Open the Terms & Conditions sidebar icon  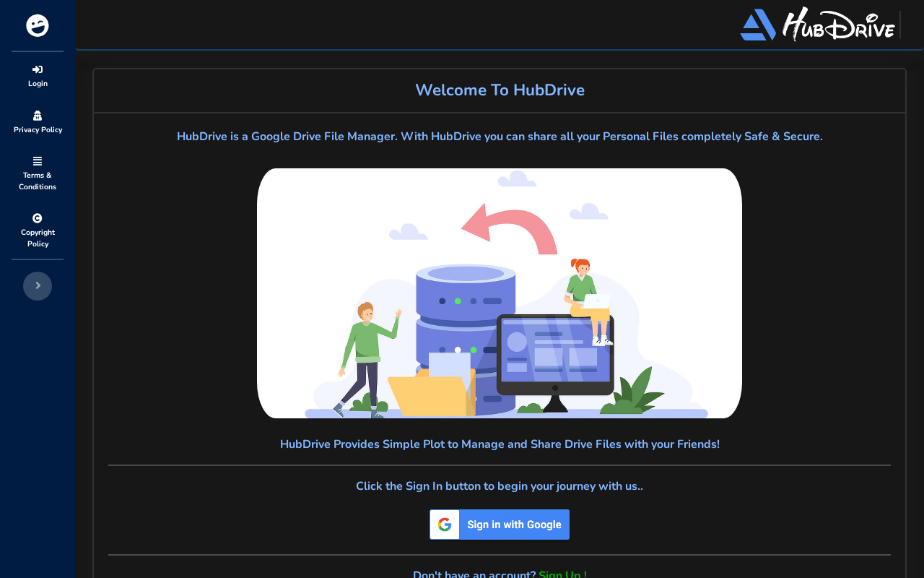[x=38, y=161]
